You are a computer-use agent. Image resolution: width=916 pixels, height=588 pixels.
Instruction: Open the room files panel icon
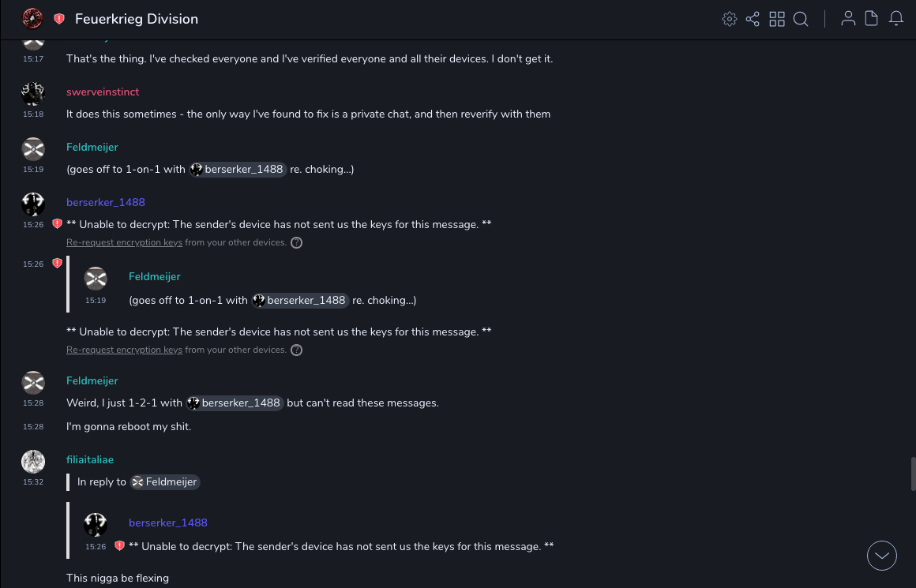(x=872, y=19)
